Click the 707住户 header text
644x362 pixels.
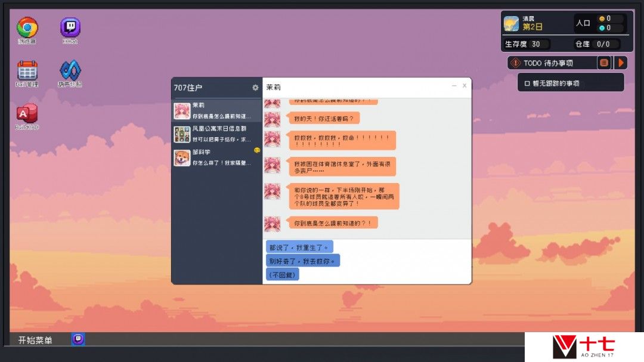[x=188, y=88]
